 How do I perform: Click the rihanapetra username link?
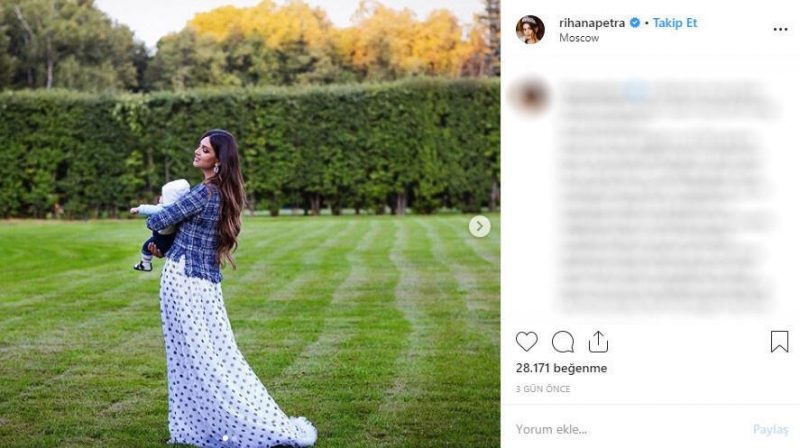coord(592,23)
